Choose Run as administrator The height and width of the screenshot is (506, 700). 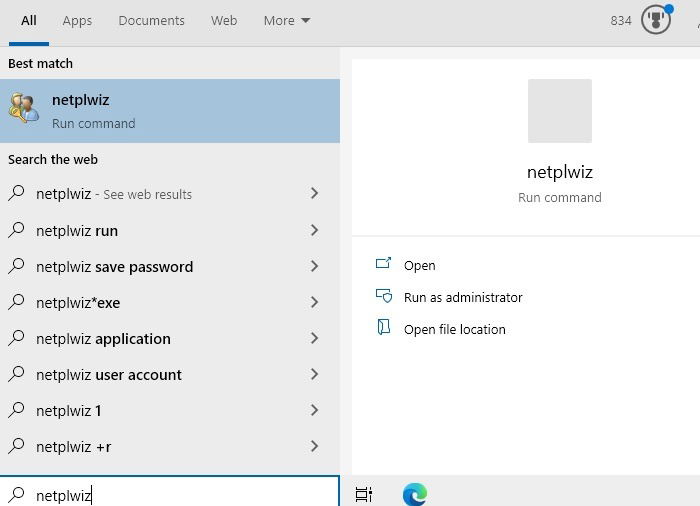(x=463, y=297)
